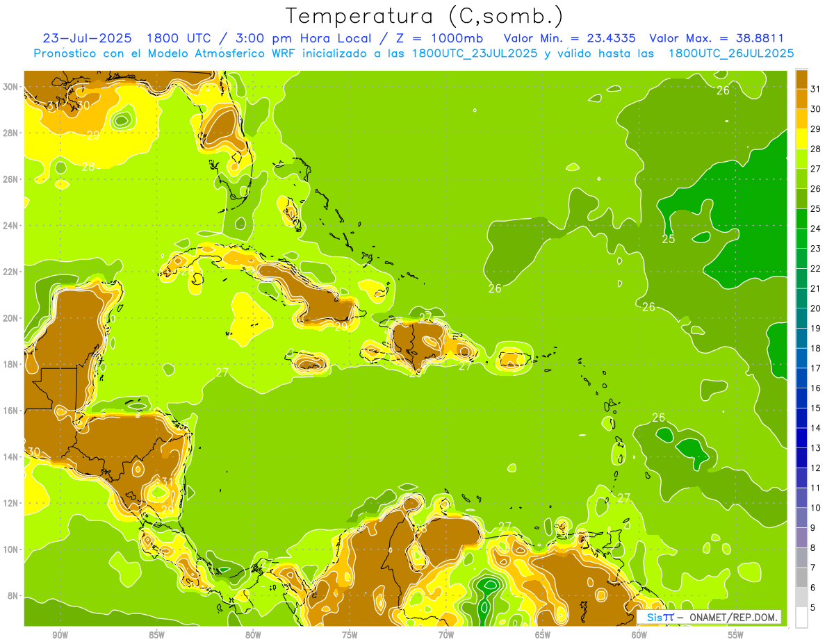Image resolution: width=834 pixels, height=644 pixels.
Task: Click the 20N latitude axis label
Action: pyautogui.click(x=12, y=318)
